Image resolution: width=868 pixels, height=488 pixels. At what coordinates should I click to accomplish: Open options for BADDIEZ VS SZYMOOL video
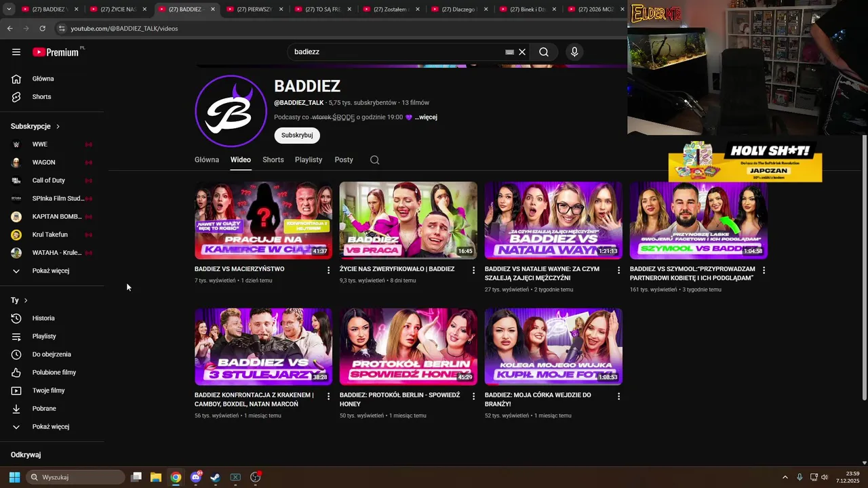(x=764, y=270)
